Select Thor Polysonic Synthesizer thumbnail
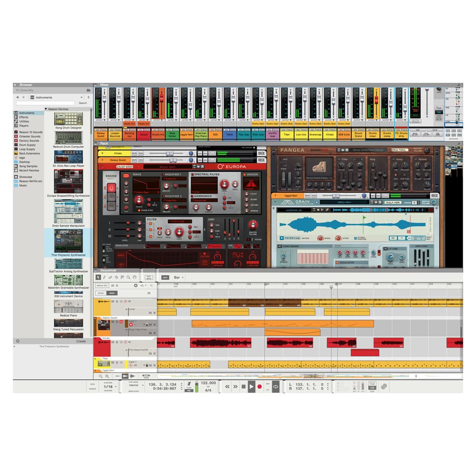The height and width of the screenshot is (476, 476). click(x=68, y=241)
